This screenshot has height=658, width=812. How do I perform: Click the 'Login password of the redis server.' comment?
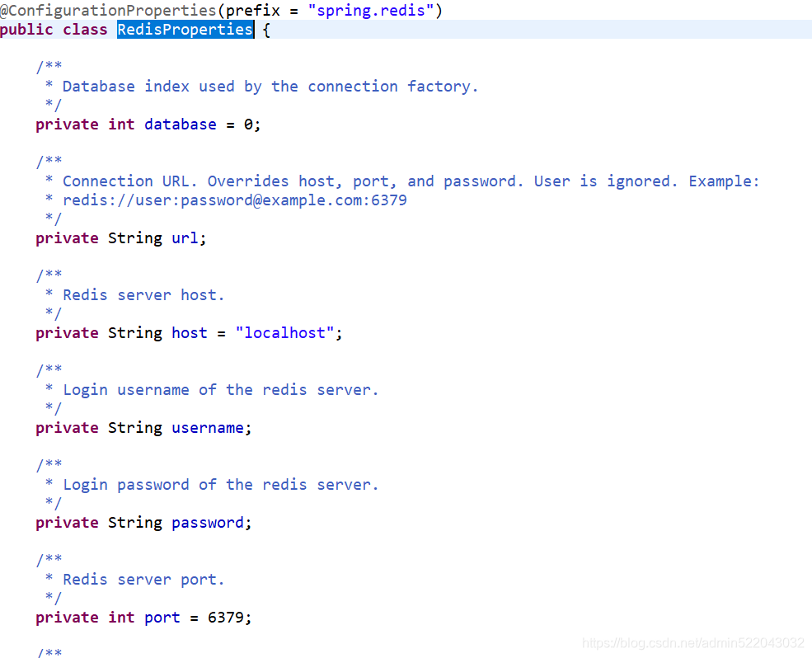[x=221, y=485]
